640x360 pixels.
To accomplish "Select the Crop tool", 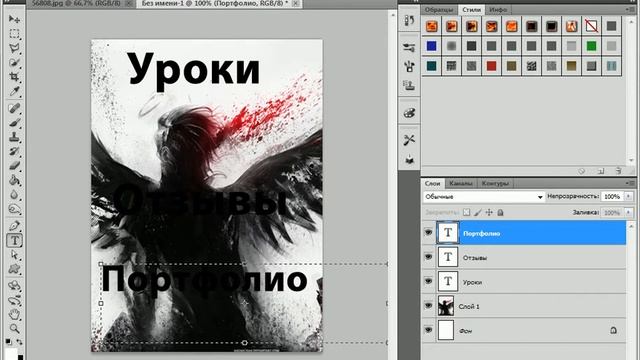I will click(x=14, y=77).
